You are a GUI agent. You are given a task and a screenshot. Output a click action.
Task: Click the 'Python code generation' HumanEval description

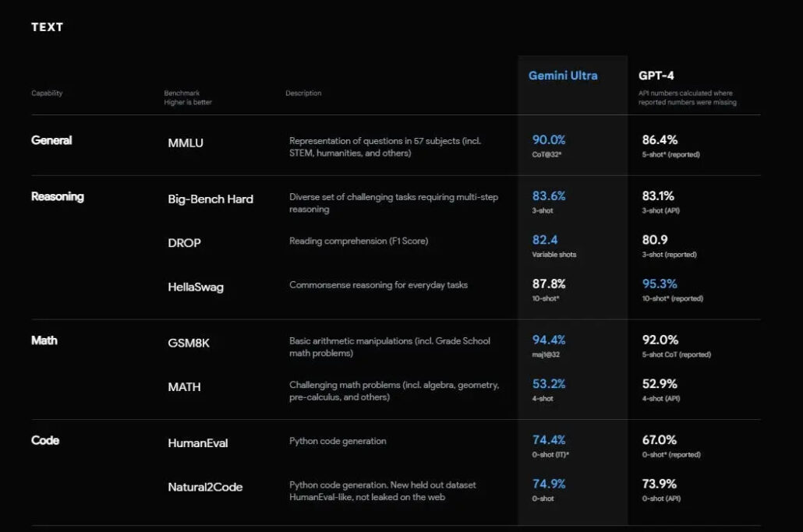[338, 441]
